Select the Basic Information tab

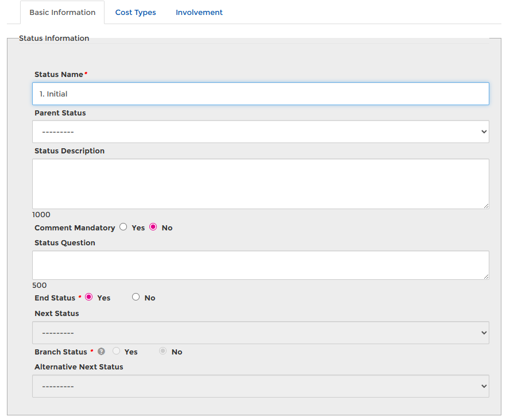[x=63, y=12]
